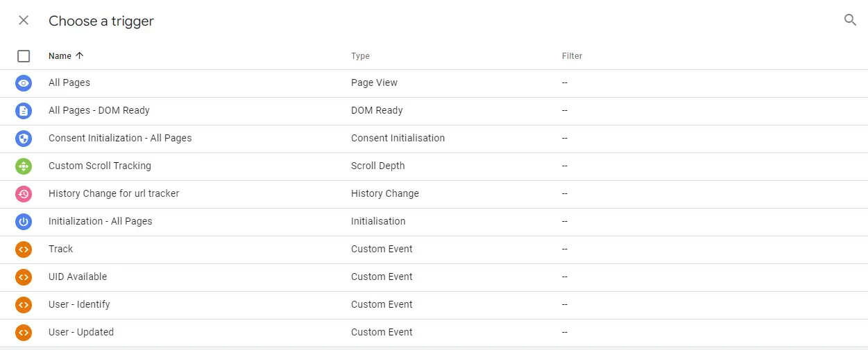The height and width of the screenshot is (350, 868).
Task: Click the Initialisation type cell
Action: click(378, 221)
